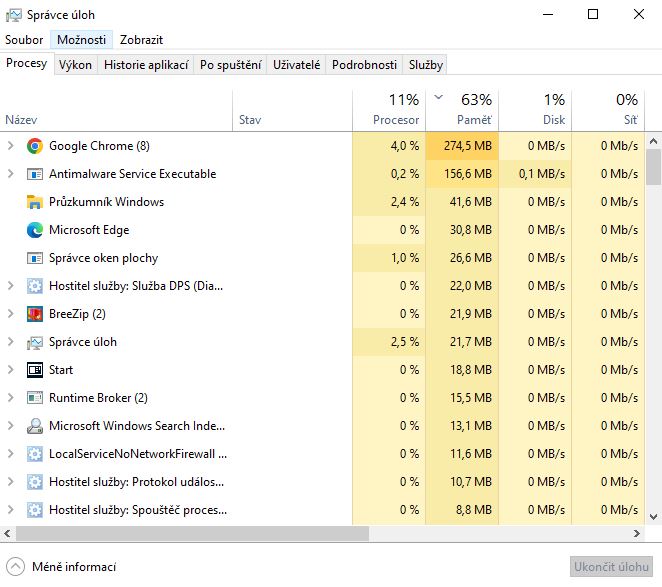Select the Antimalware Service Executable icon
The height and width of the screenshot is (587, 662).
pos(35,174)
